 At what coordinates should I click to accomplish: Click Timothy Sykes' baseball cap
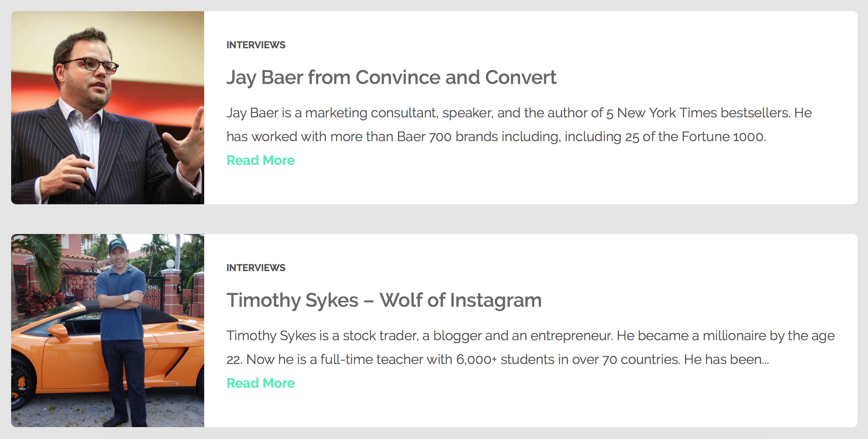[118, 245]
